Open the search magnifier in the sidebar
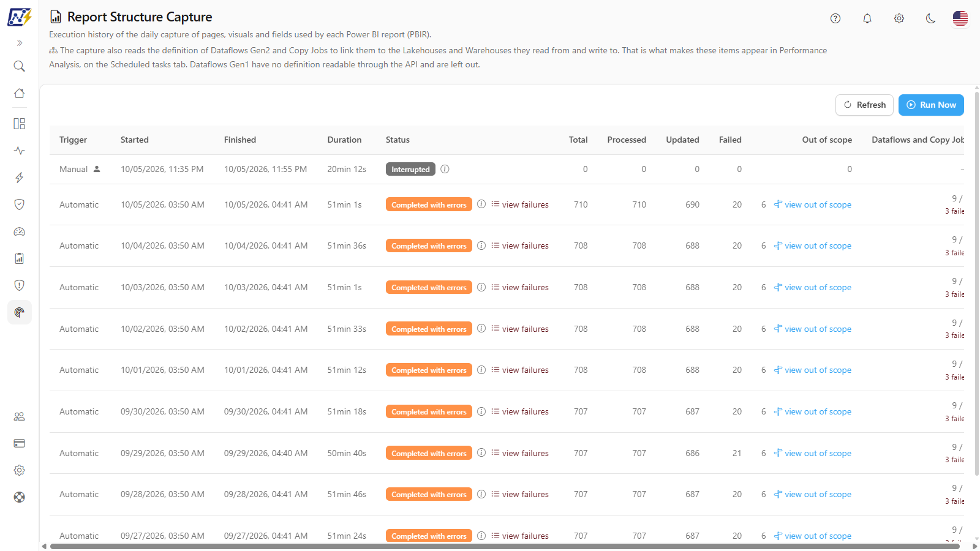Screen dimensions: 980x551 click(x=20, y=66)
